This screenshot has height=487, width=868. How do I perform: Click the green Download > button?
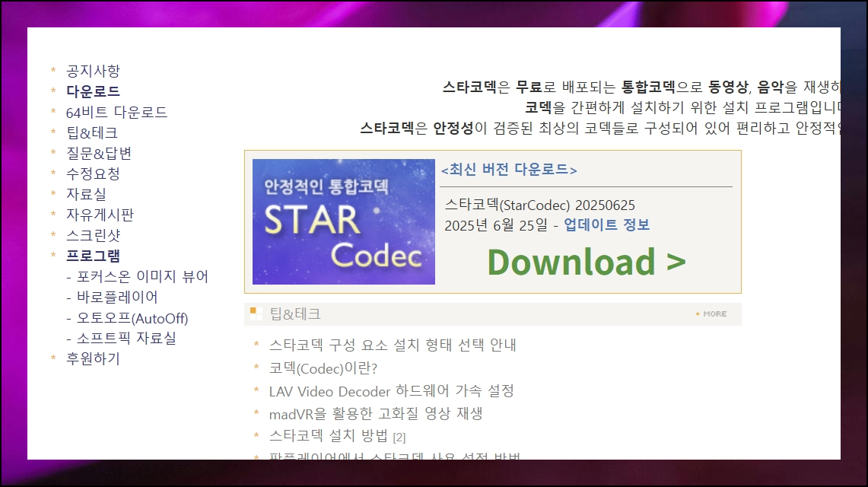tap(587, 262)
